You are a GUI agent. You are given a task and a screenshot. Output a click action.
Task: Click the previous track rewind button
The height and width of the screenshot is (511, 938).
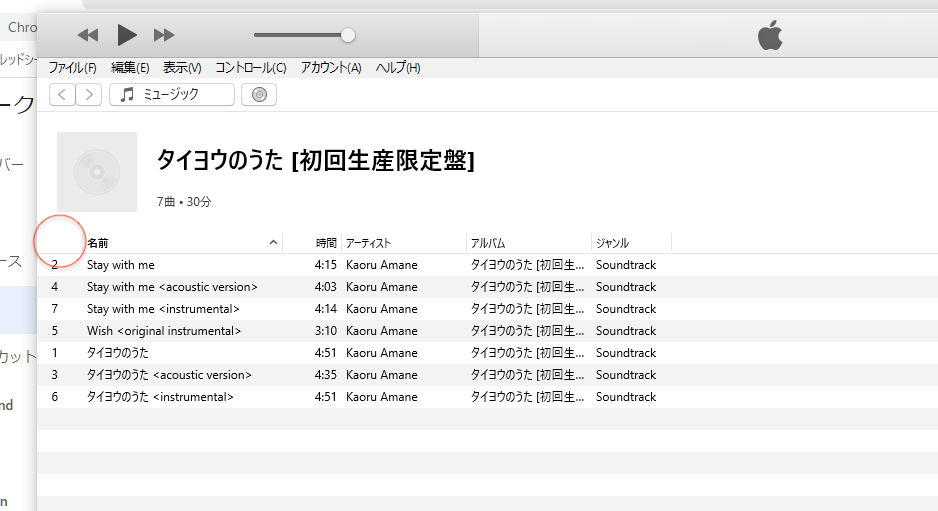click(x=88, y=35)
